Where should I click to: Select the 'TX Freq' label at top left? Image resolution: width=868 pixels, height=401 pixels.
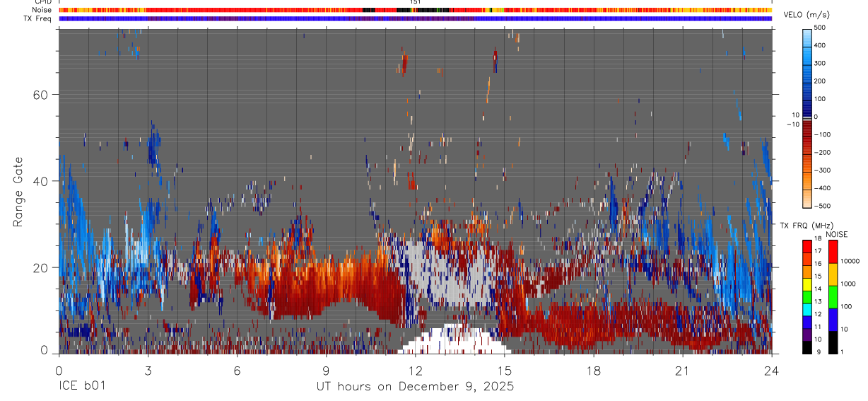[x=38, y=18]
